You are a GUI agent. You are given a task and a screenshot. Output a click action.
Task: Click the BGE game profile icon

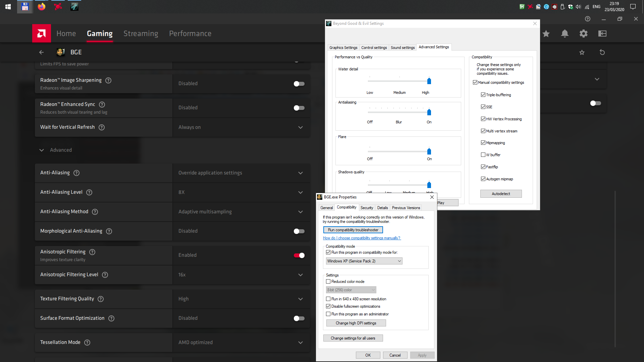[x=61, y=52]
